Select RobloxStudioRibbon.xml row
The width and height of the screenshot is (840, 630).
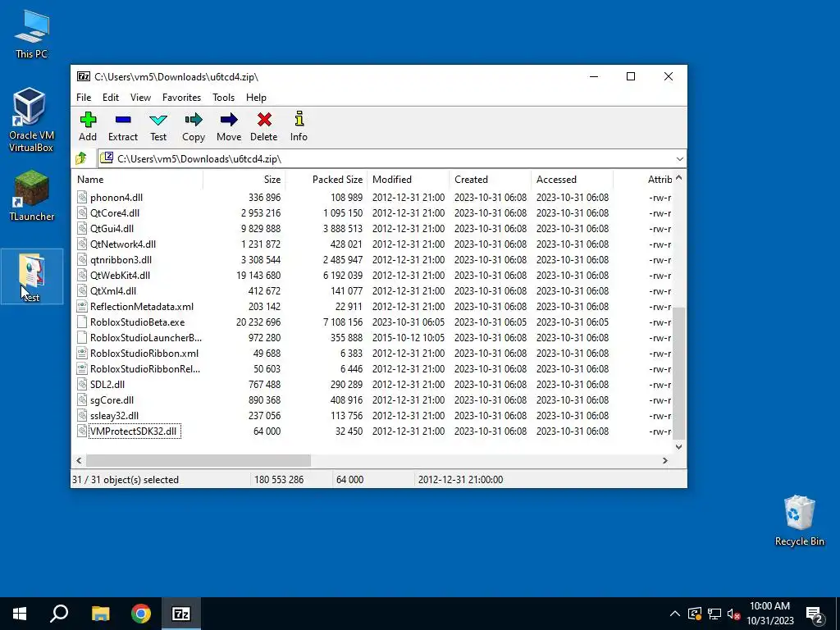(372, 353)
